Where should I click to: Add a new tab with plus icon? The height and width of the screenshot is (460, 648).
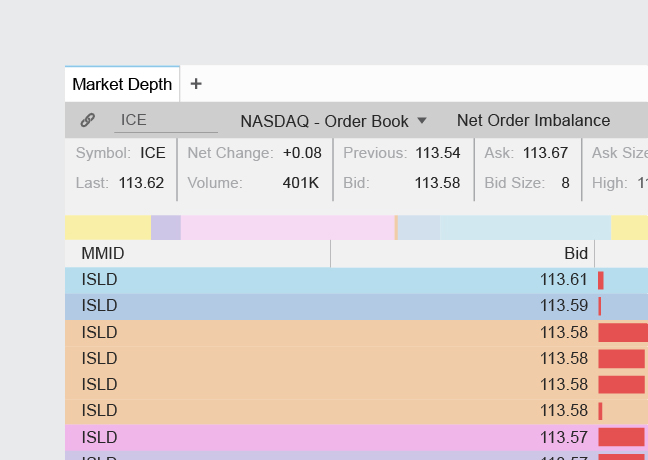[x=196, y=84]
